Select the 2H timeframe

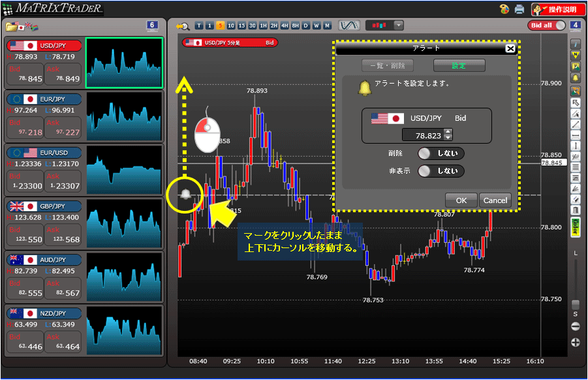click(x=274, y=25)
